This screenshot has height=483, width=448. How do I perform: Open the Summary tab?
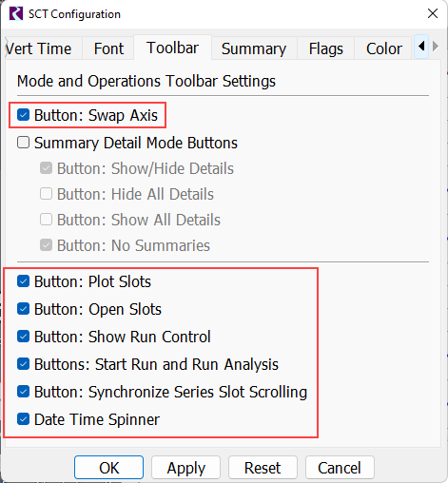pyautogui.click(x=254, y=48)
